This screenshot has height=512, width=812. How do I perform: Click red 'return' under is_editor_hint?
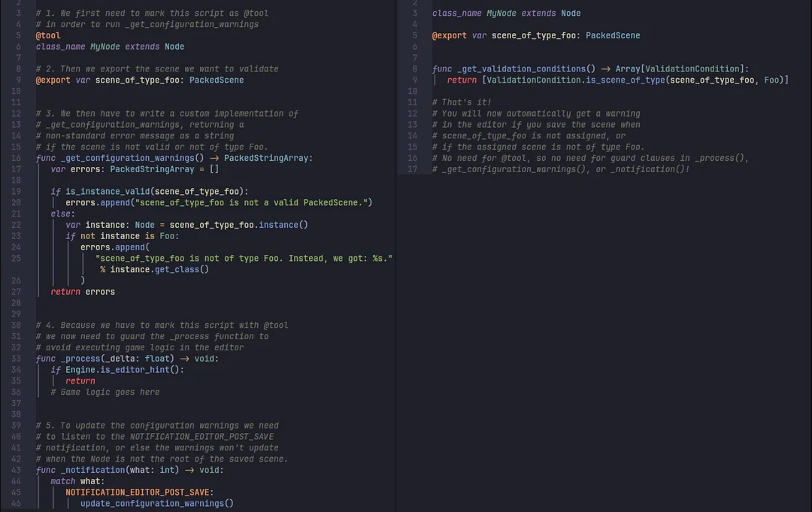pyautogui.click(x=80, y=381)
